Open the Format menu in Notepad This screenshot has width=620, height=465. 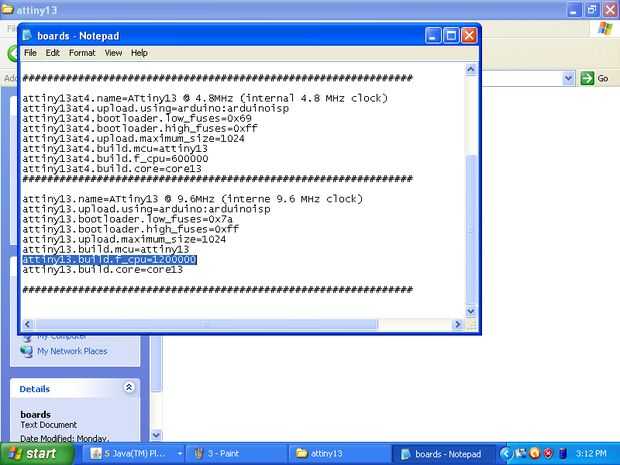[82, 53]
